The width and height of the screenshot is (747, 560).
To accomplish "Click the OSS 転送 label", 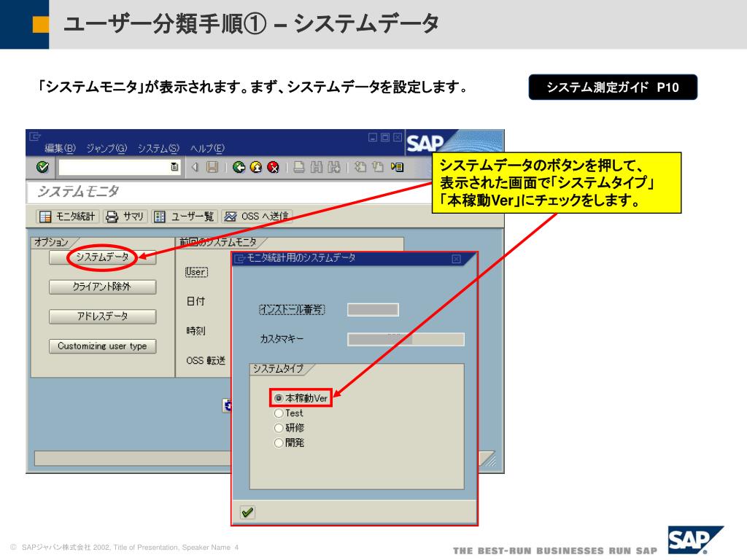I will pos(206,360).
